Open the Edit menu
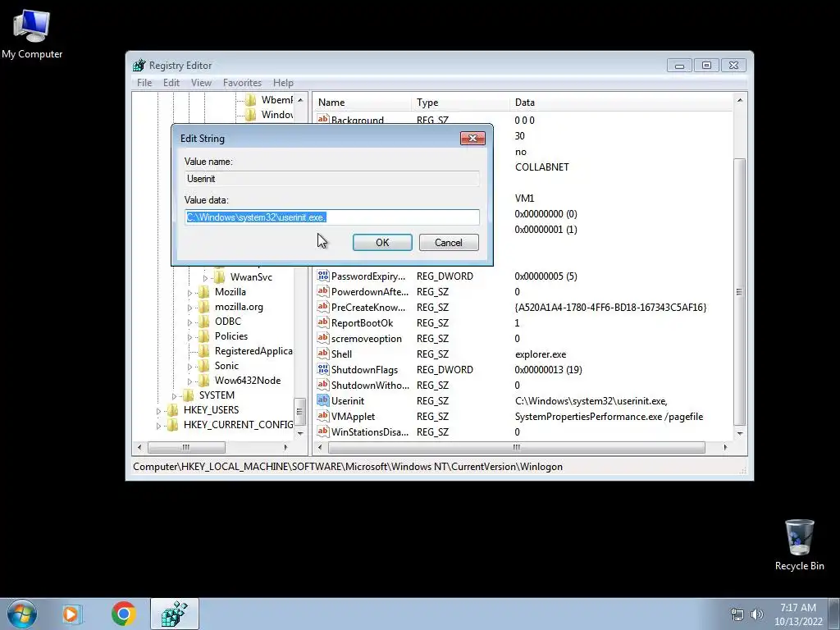Screen dimensions: 840x630 171,83
